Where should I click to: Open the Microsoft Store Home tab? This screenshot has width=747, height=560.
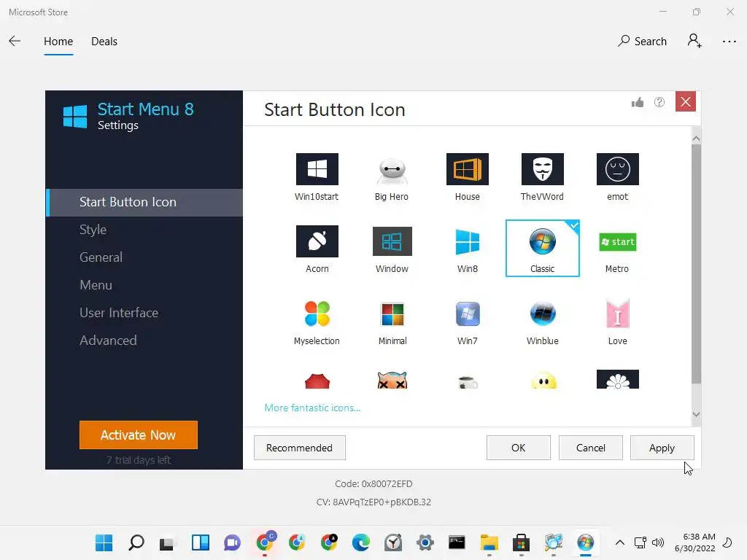pos(58,42)
